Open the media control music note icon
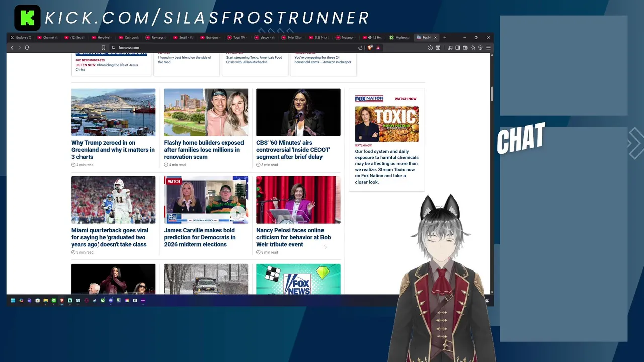The image size is (644, 362). pos(450,48)
